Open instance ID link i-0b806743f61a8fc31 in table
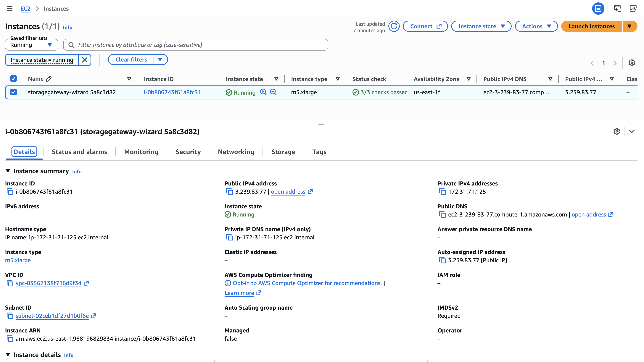The image size is (644, 362). pos(172,92)
